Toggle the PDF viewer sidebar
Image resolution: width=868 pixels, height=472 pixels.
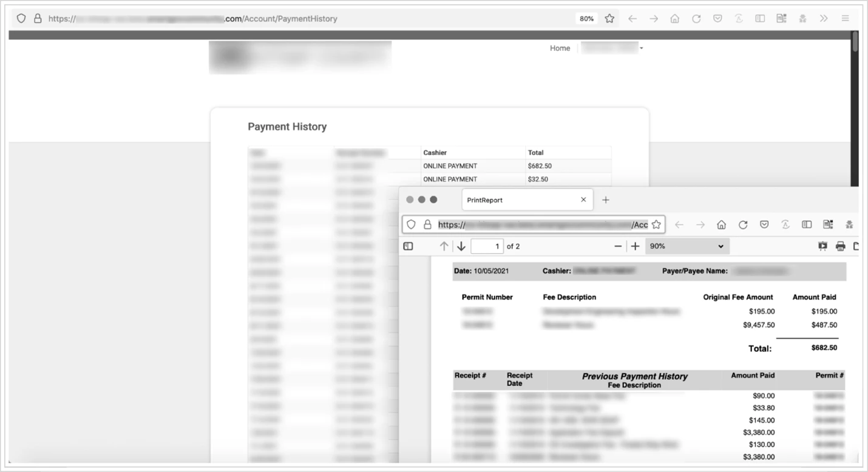pyautogui.click(x=409, y=246)
